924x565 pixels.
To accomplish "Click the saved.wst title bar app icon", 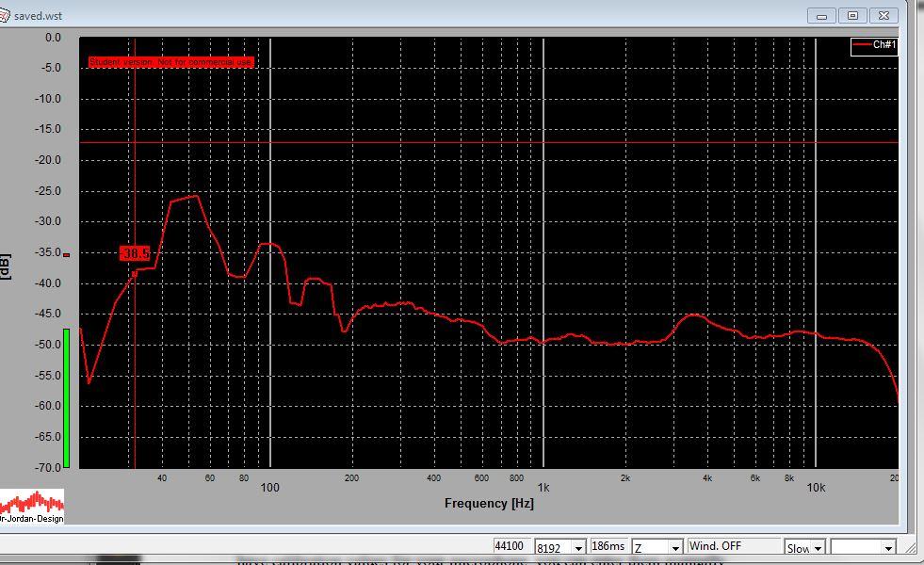I will [x=5, y=16].
